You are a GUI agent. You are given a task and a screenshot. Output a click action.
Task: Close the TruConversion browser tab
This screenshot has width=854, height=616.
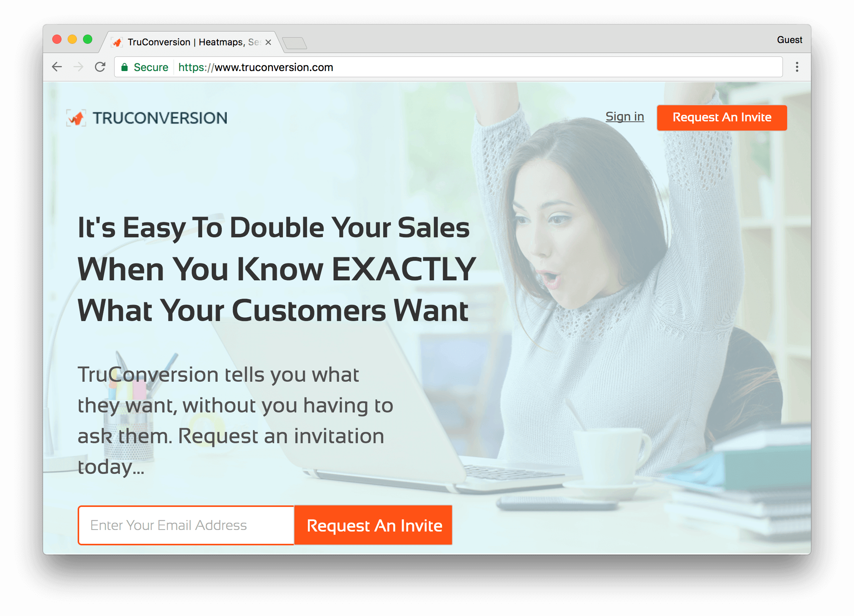tap(268, 42)
